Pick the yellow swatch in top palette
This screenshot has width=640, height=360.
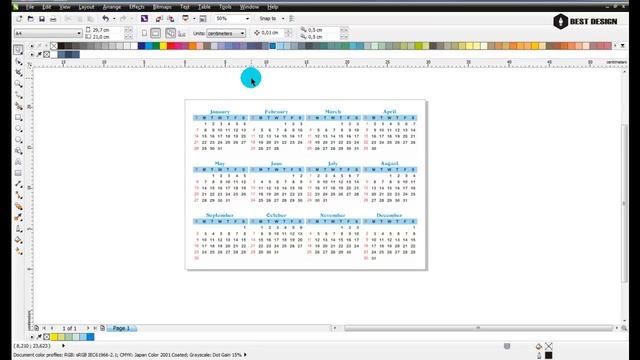163,46
